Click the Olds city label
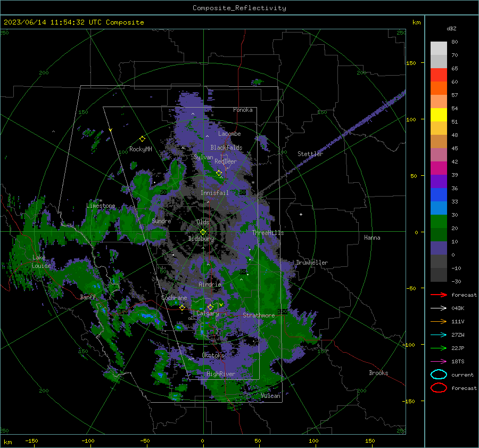This screenshot has width=479, height=448. click(x=203, y=222)
